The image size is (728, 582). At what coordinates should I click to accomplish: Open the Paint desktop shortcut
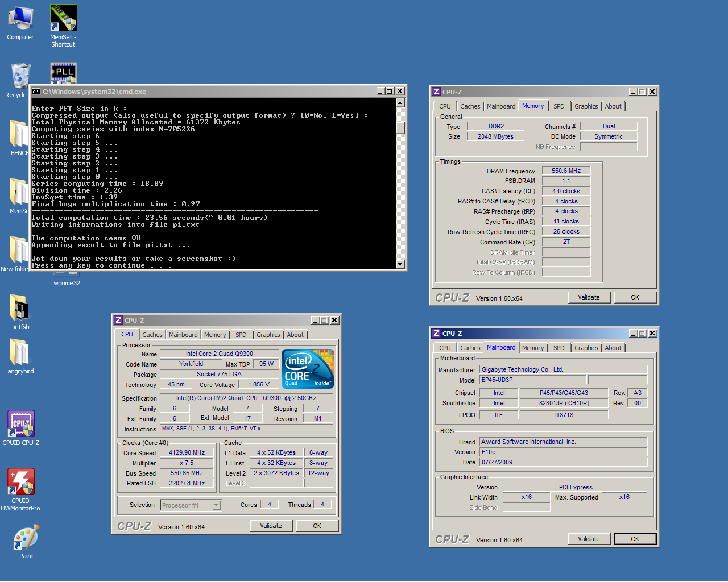[26, 542]
